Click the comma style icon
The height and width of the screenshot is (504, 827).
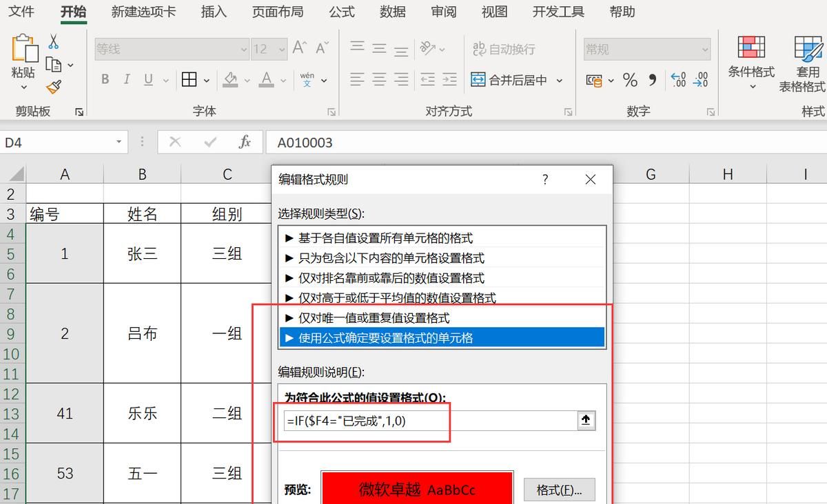pyautogui.click(x=651, y=80)
